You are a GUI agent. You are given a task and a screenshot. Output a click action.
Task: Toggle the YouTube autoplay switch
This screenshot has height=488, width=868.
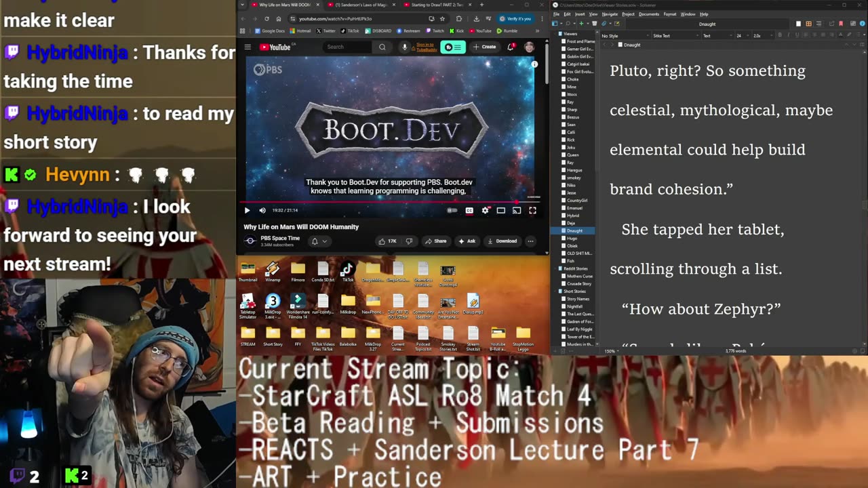(x=452, y=211)
